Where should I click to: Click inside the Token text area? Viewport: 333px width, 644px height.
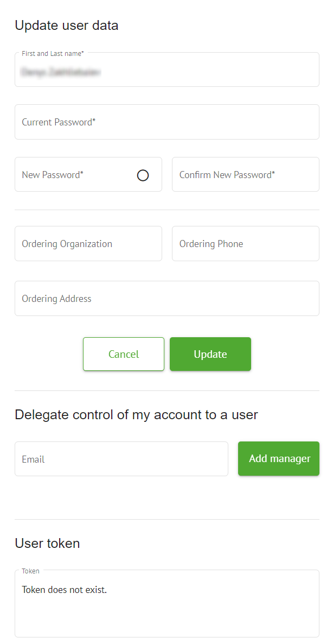tap(166, 614)
